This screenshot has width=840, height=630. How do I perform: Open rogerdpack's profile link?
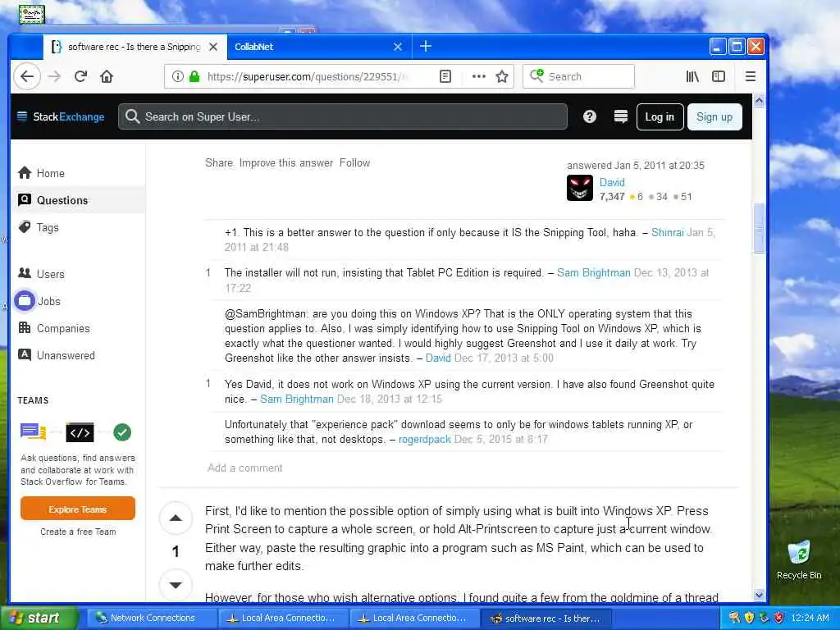pos(425,440)
